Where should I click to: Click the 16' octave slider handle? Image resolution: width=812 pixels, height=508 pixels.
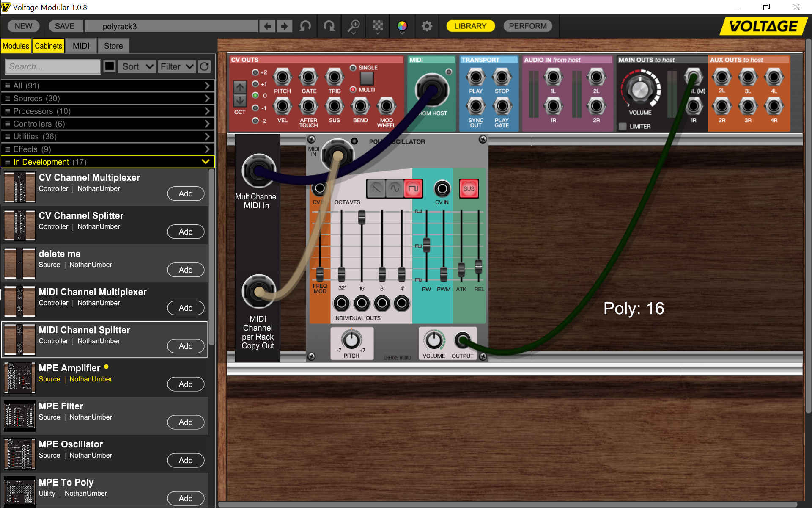pos(362,217)
